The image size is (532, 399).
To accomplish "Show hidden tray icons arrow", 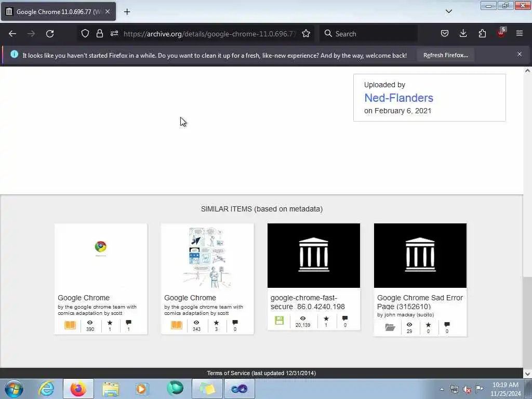I will pos(442,389).
